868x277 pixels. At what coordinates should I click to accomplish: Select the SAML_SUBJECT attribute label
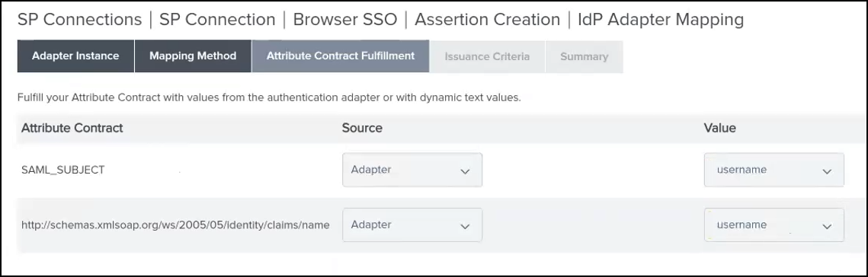pyautogui.click(x=63, y=170)
